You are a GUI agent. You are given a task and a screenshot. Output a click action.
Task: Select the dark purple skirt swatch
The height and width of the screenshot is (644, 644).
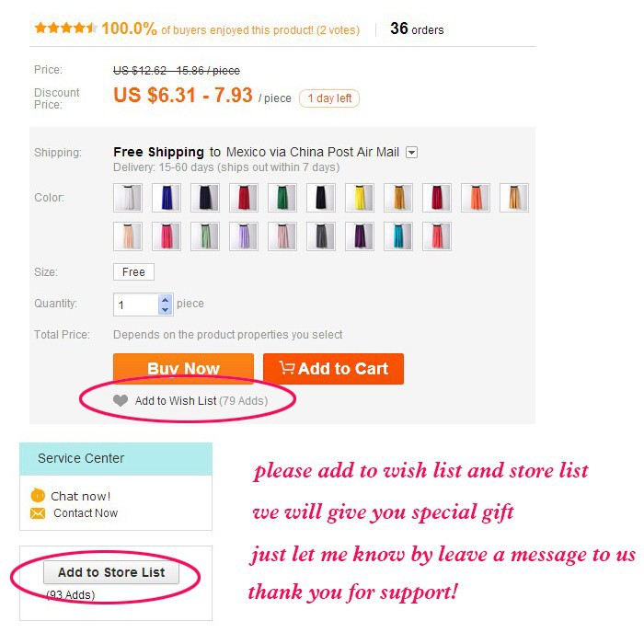360,236
